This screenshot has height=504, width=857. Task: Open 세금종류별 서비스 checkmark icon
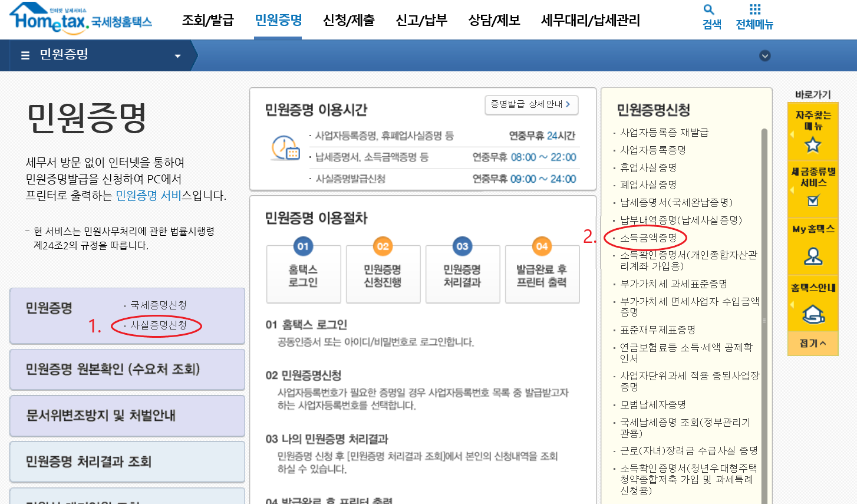pyautogui.click(x=813, y=200)
